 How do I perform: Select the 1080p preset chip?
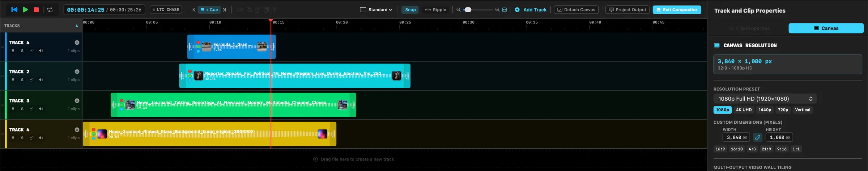click(722, 110)
